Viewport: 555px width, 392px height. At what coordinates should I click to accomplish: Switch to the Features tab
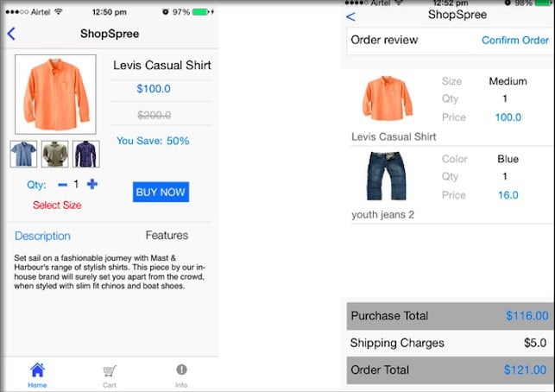(167, 235)
